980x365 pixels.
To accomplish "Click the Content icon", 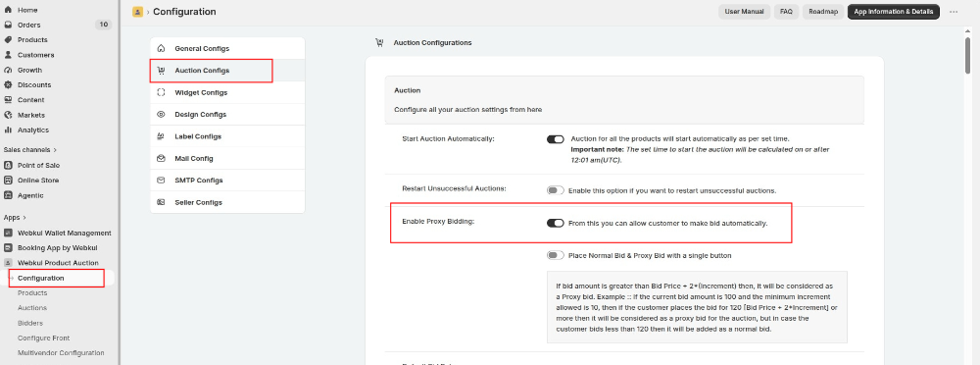I will pyautogui.click(x=8, y=100).
